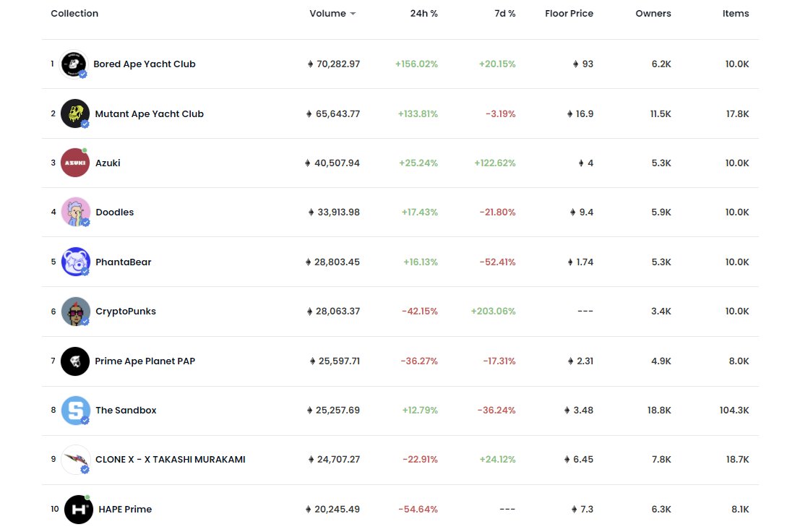Open Mutant Ape Yacht Club avatar icon
Screen dimensions: 795x532
coord(75,113)
